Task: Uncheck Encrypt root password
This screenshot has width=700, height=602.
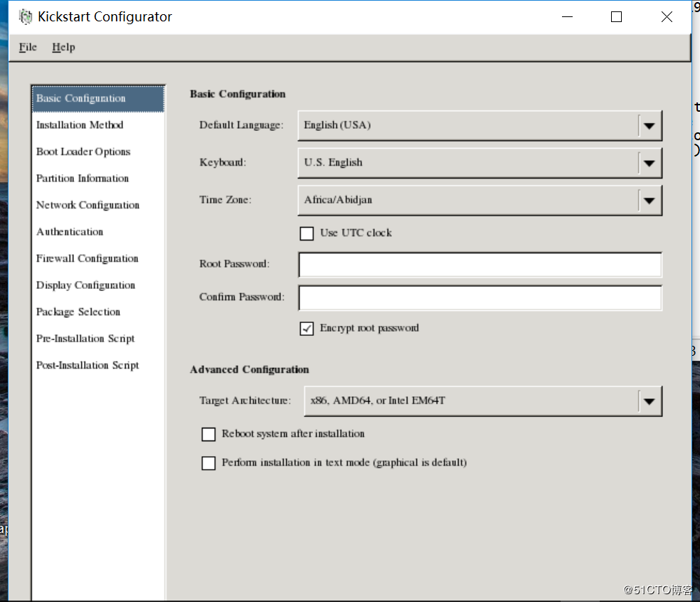Action: pyautogui.click(x=307, y=329)
